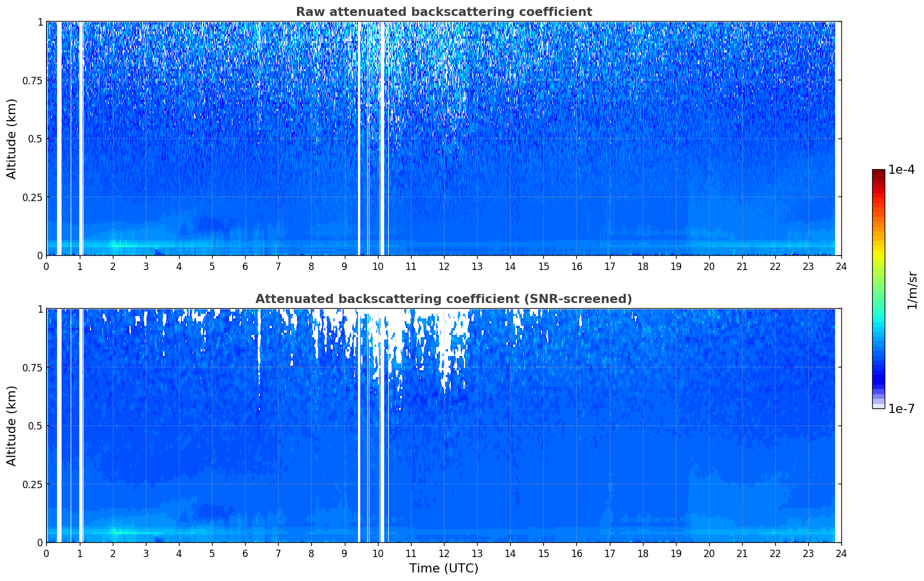Click hour 12 tick on top plot
The image size is (924, 581).
point(444,266)
